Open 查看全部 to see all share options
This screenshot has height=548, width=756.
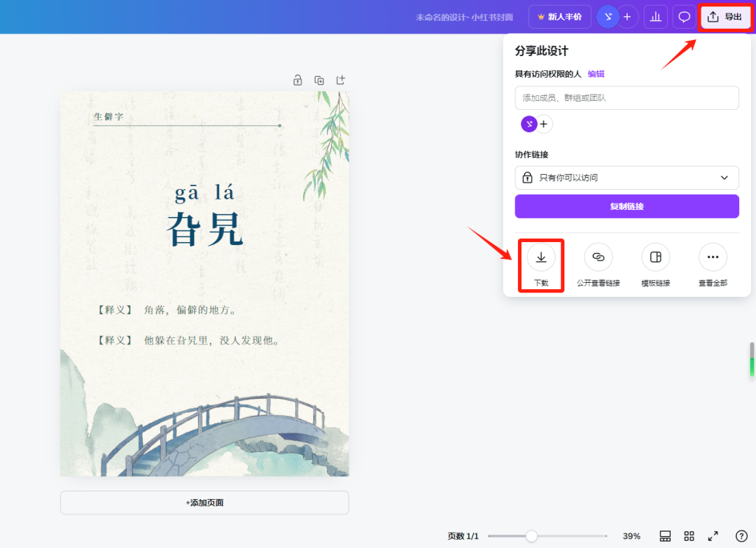coord(713,257)
